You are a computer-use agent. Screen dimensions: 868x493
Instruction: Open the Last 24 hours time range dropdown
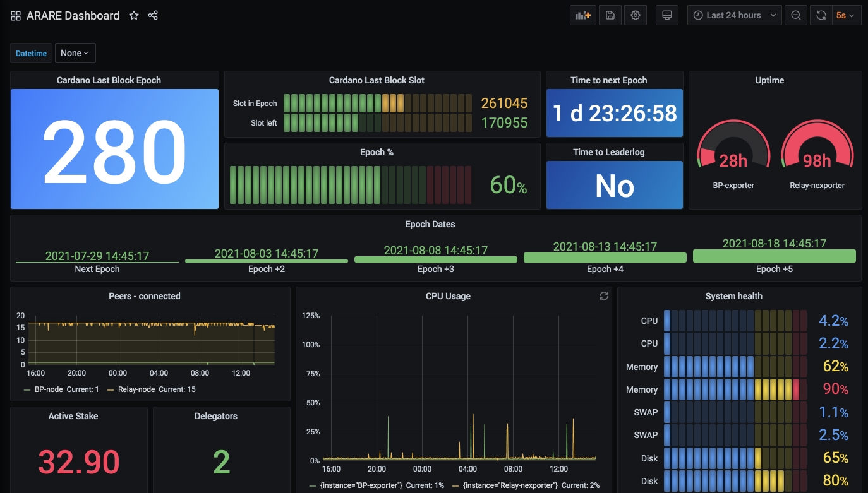pos(733,15)
